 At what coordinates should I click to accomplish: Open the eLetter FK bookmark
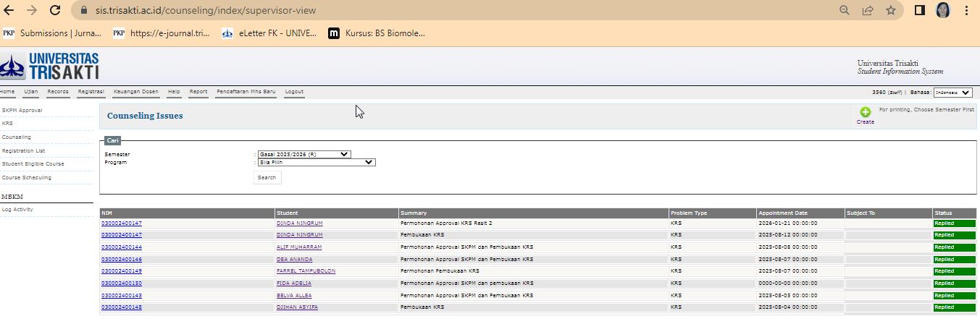[x=268, y=33]
